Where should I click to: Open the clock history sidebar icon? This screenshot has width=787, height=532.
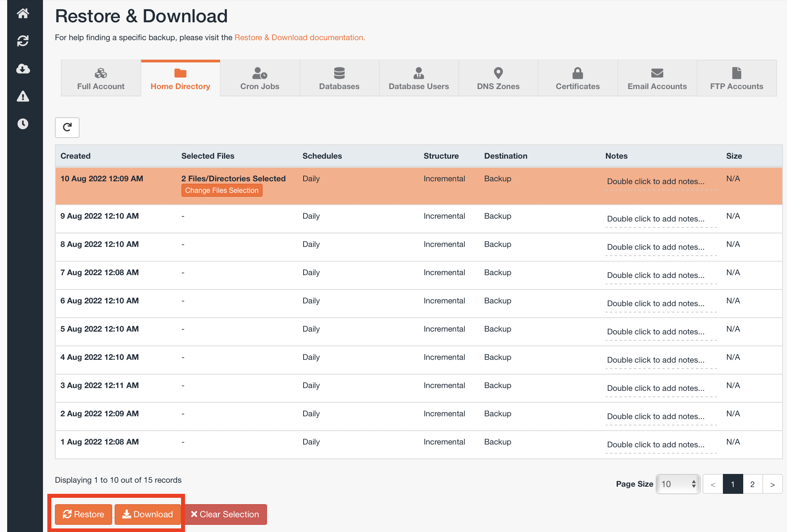click(x=23, y=124)
